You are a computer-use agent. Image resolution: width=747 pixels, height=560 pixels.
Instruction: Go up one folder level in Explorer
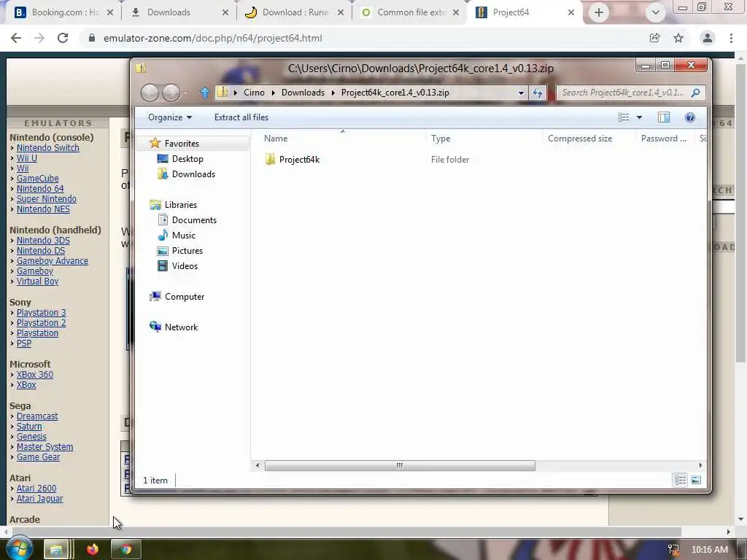tap(204, 93)
